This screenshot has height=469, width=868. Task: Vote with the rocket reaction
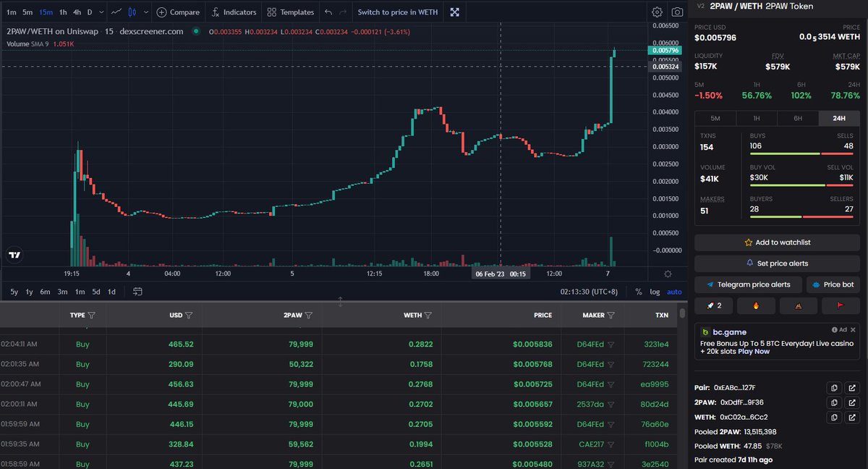(x=715, y=305)
